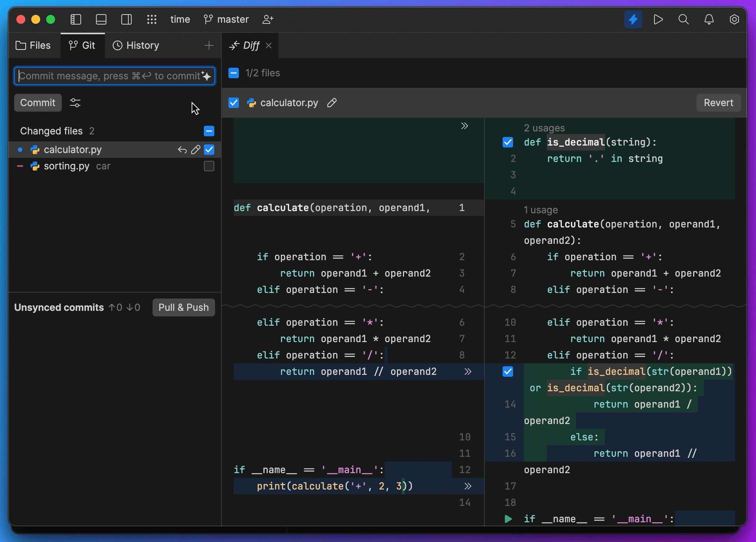Image resolution: width=756 pixels, height=542 pixels.
Task: Click the commit message input field
Action: tap(116, 75)
